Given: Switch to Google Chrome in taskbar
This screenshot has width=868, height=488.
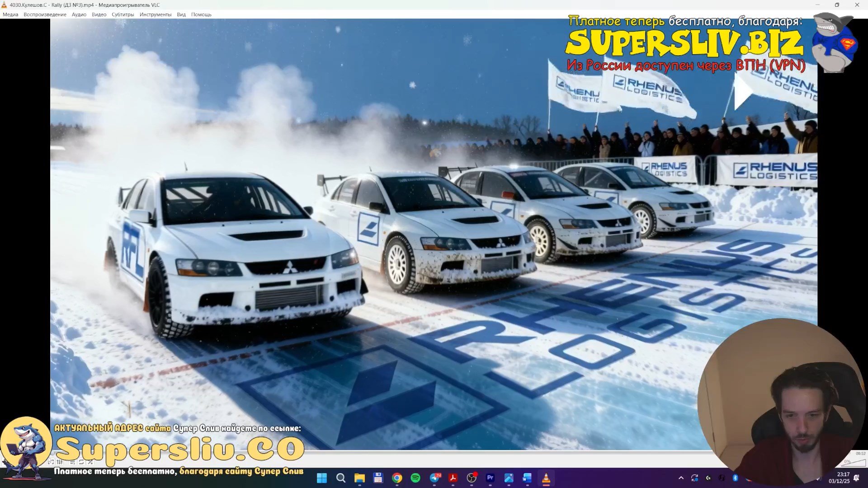Looking at the screenshot, I should 397,478.
